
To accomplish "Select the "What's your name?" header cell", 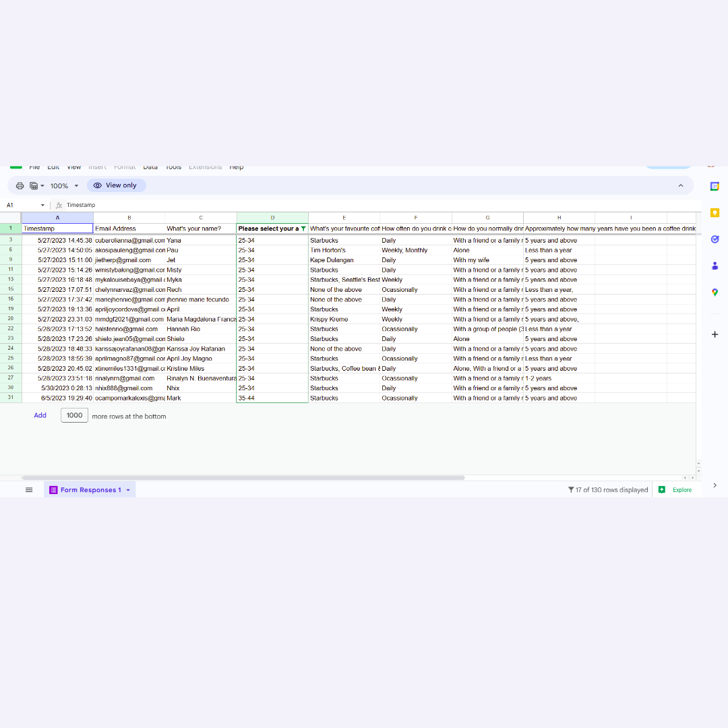I will tap(201, 229).
